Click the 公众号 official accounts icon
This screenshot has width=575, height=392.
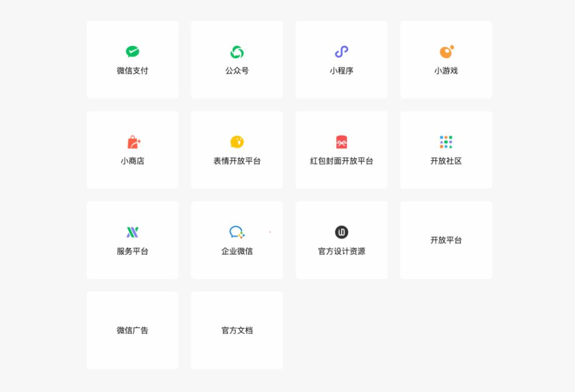[236, 52]
